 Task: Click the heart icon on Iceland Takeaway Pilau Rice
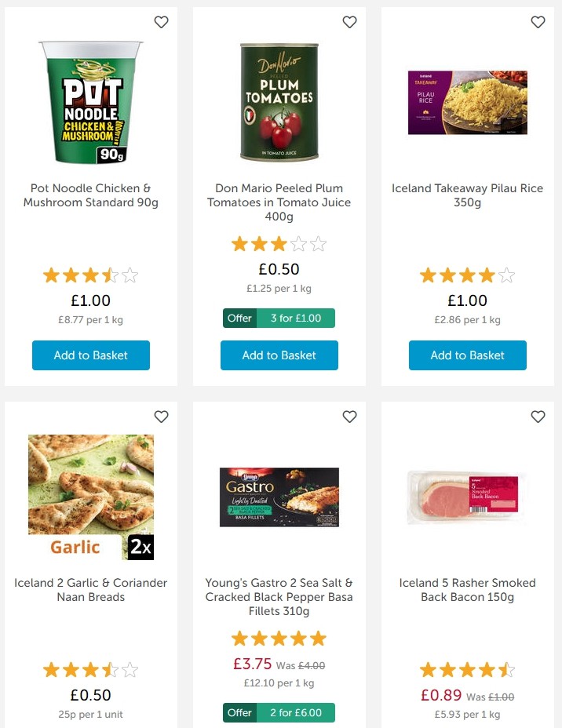pyautogui.click(x=538, y=22)
